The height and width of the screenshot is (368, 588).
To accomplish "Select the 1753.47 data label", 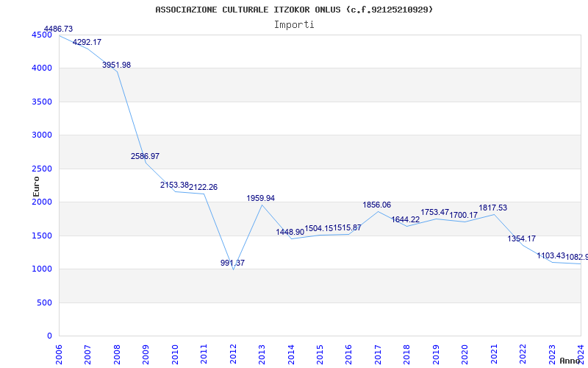I will pyautogui.click(x=435, y=212).
